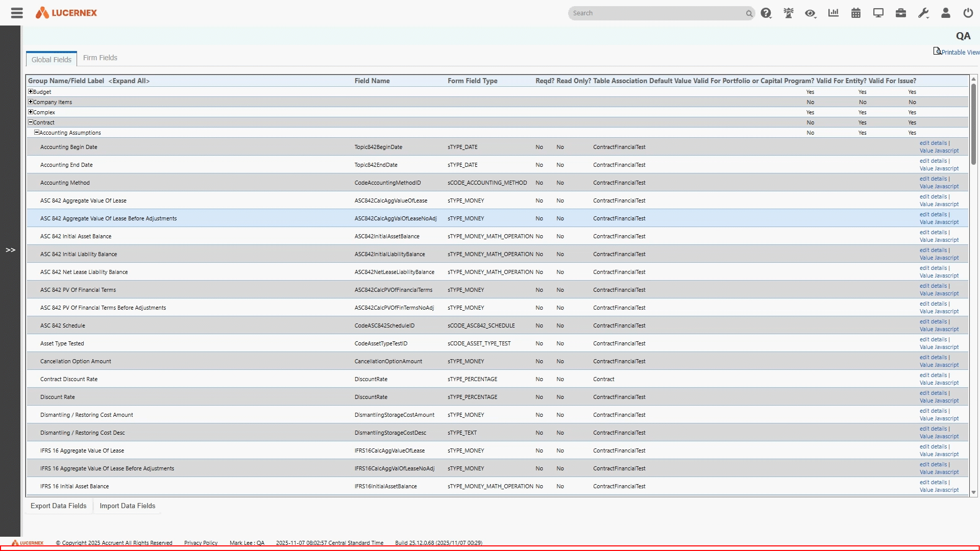Expand the Company Items group

pyautogui.click(x=31, y=102)
